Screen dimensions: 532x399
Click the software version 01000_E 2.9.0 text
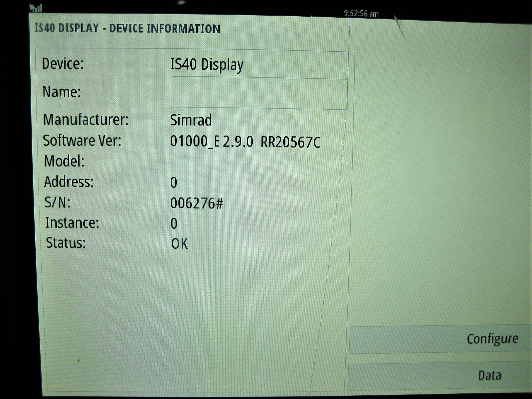tap(211, 142)
